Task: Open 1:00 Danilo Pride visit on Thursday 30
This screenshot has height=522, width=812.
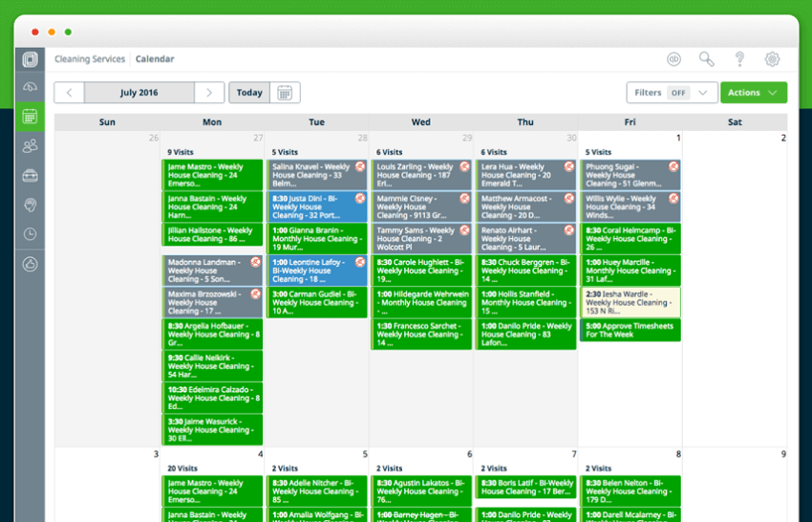Action: [526, 335]
